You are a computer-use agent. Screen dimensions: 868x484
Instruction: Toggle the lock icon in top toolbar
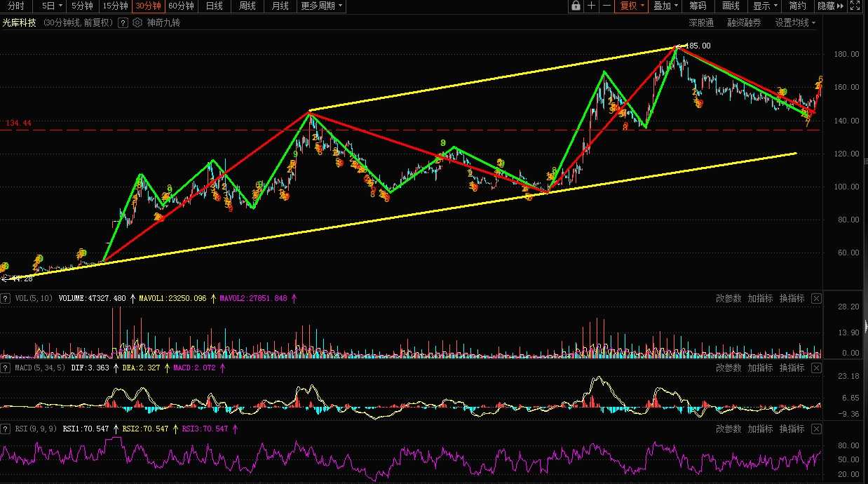coord(576,6)
